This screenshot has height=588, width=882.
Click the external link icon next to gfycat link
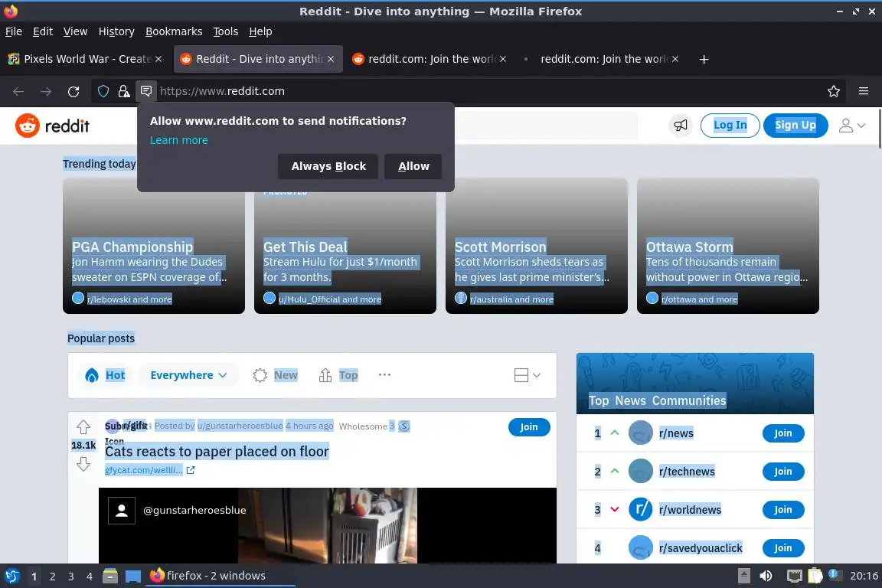coord(191,470)
